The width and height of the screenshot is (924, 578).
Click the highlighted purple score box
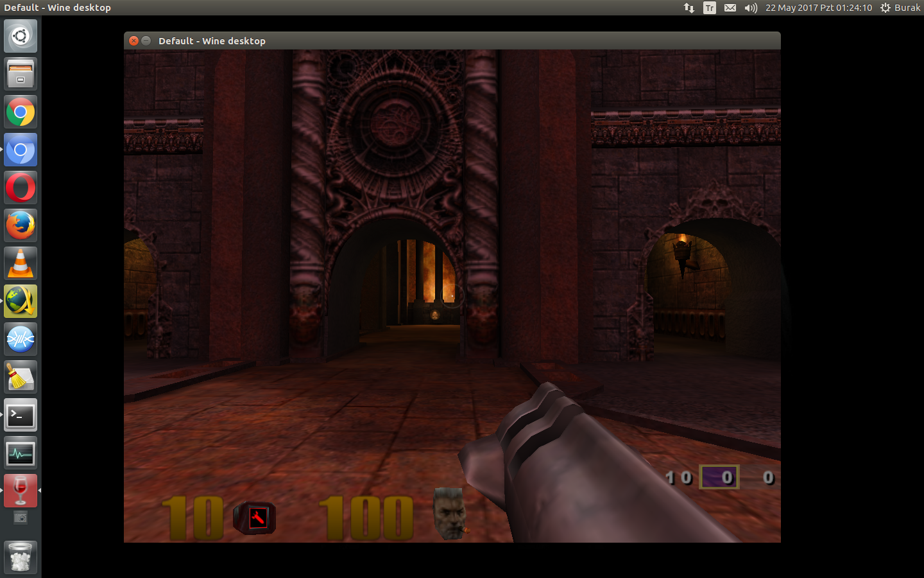coord(719,477)
